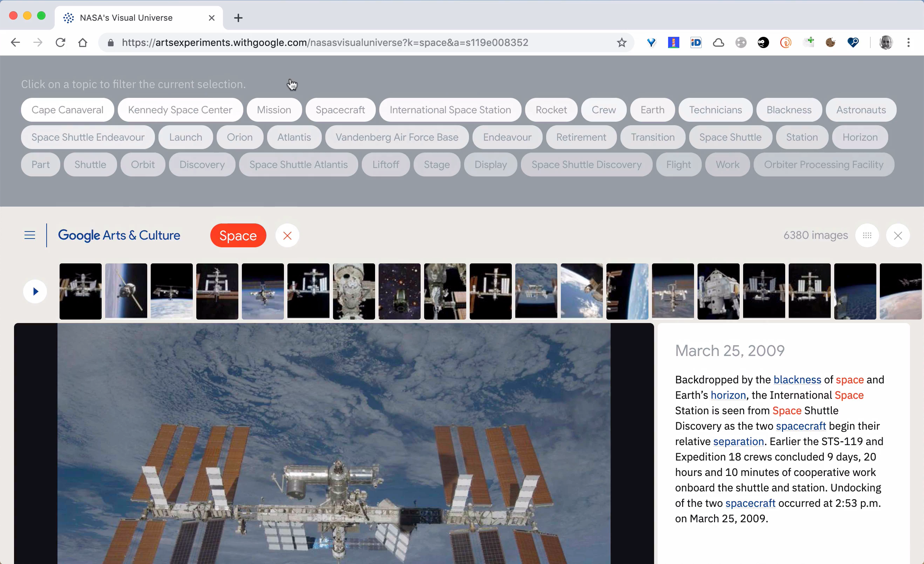924x564 pixels.
Task: Open a new browser tab
Action: (238, 18)
